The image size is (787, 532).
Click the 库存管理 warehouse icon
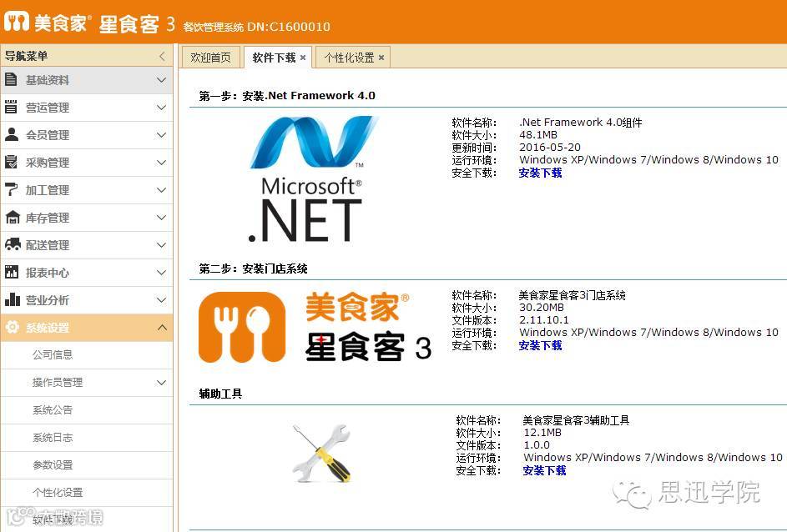(x=12, y=217)
